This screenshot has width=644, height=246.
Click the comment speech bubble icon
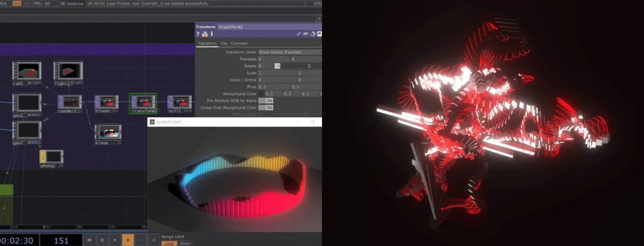pyautogui.click(x=306, y=34)
